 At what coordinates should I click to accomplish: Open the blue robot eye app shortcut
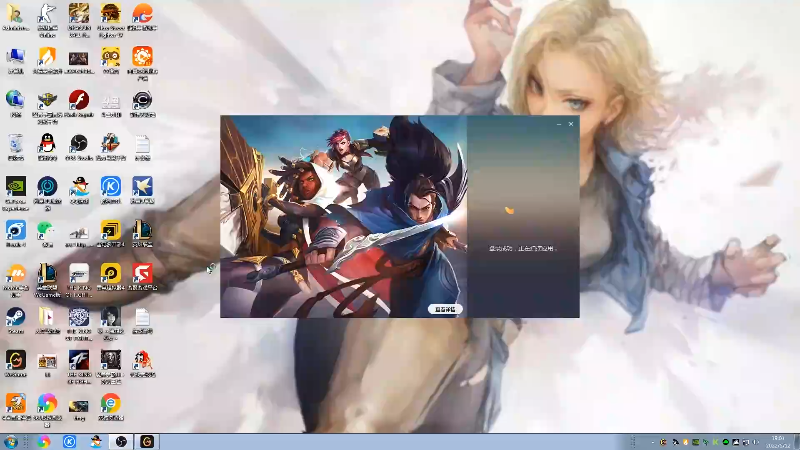click(x=15, y=230)
